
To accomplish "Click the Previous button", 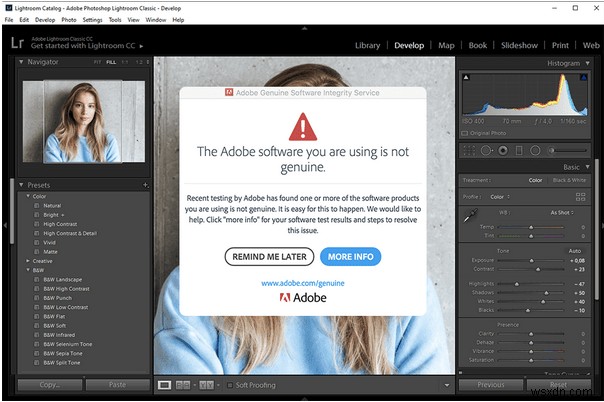I will click(491, 385).
